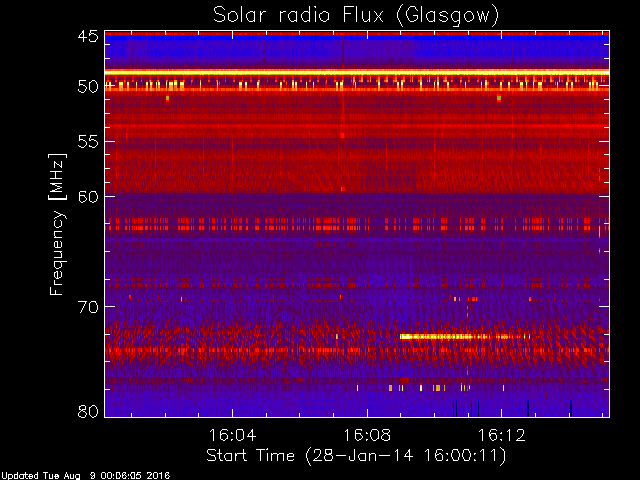Click the bright yellow burst near 72 MHz

click(x=464, y=337)
